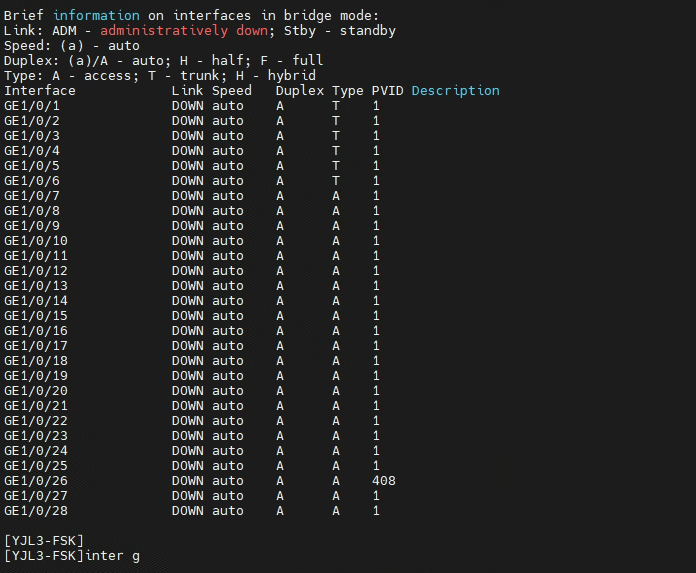The height and width of the screenshot is (573, 696).
Task: Click the DOWN link status of GE1/0/10
Action: 187,240
